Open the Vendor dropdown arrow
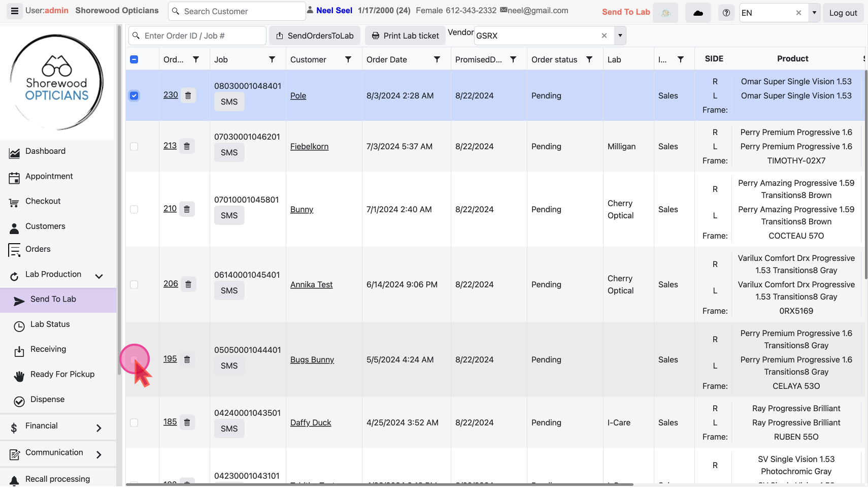The width and height of the screenshot is (868, 498). tap(620, 36)
